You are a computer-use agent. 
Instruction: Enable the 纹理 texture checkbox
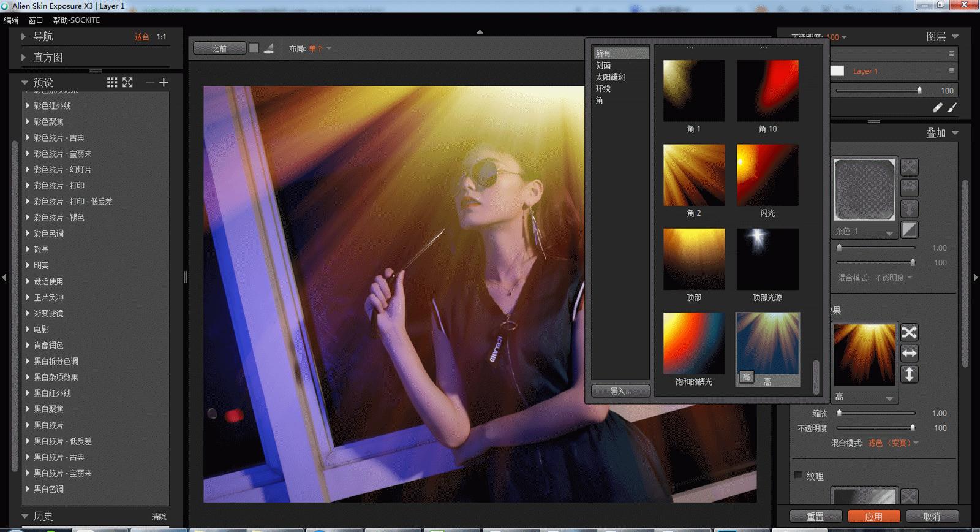pos(798,475)
